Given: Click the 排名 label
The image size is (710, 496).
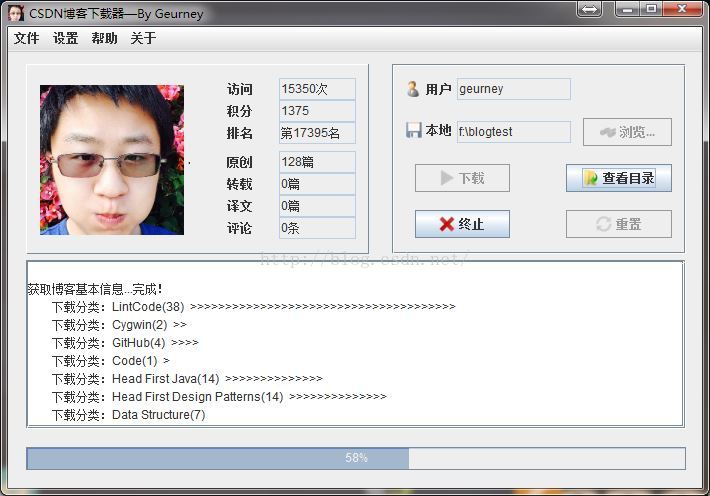Looking at the screenshot, I should 240,133.
